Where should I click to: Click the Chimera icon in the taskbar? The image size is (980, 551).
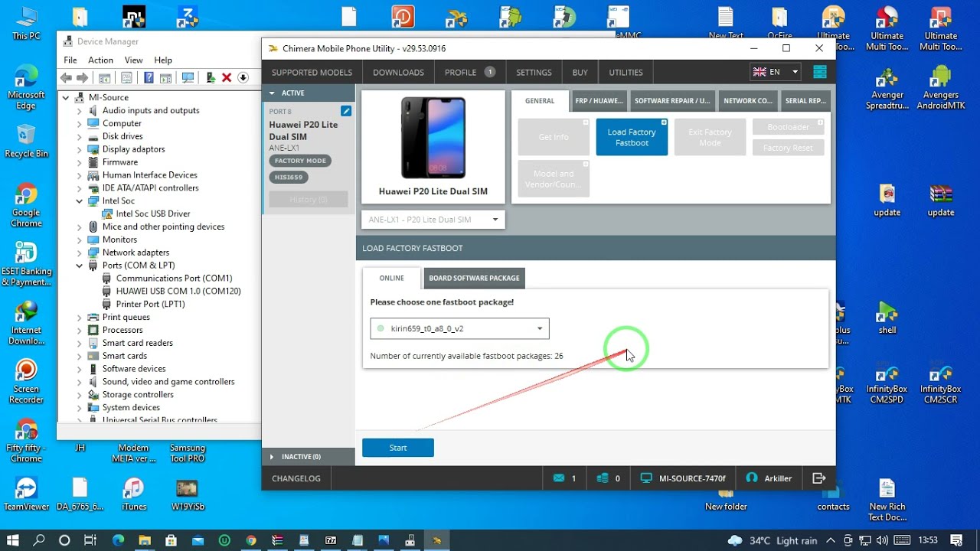pos(437,540)
